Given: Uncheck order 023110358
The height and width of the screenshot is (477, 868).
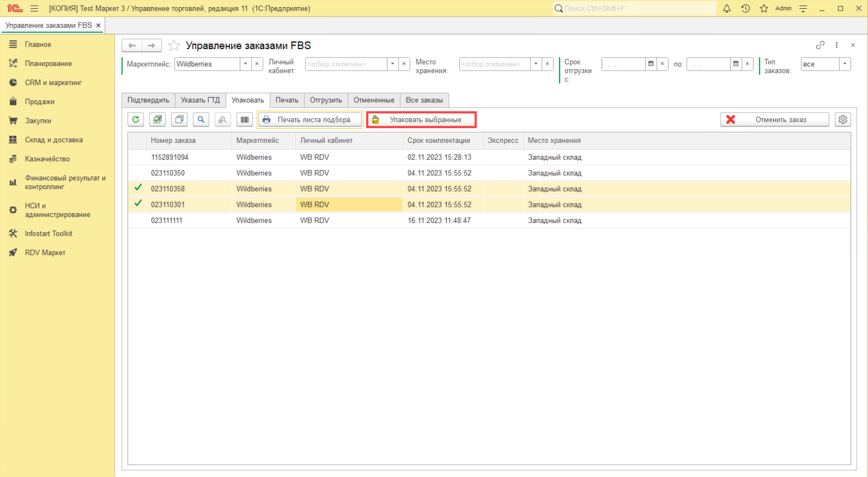Looking at the screenshot, I should tap(138, 188).
